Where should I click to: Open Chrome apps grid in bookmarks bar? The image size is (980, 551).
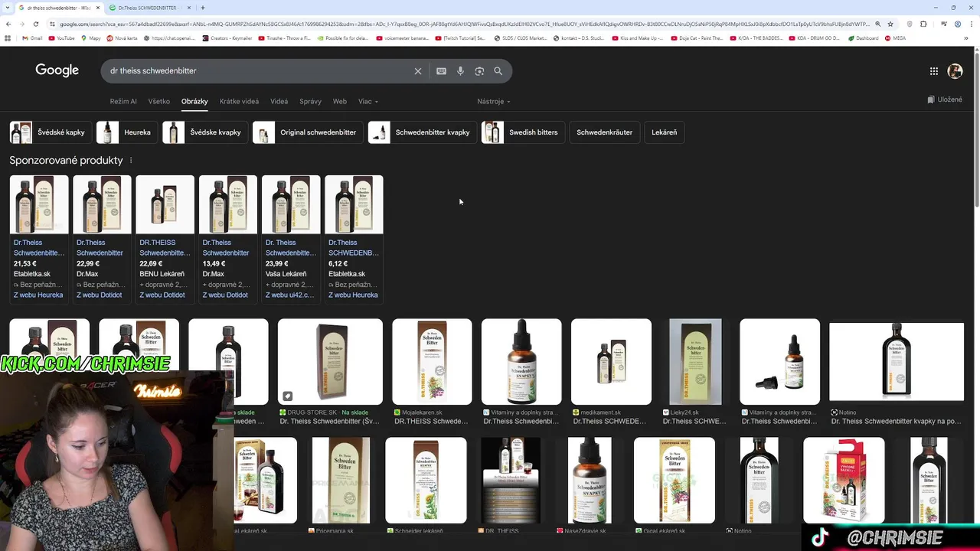[x=8, y=38]
